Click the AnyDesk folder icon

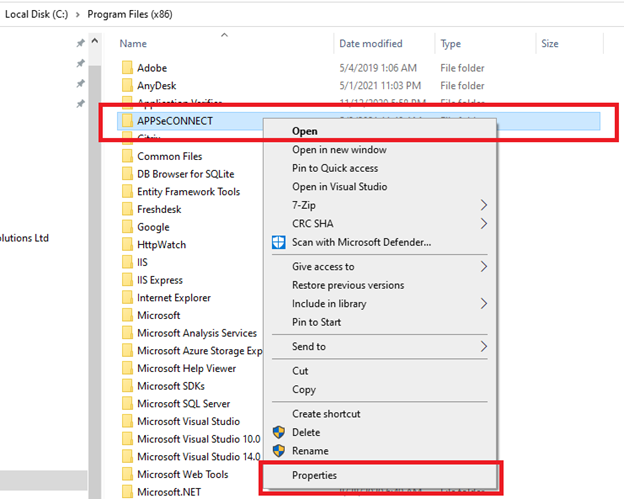click(x=127, y=86)
